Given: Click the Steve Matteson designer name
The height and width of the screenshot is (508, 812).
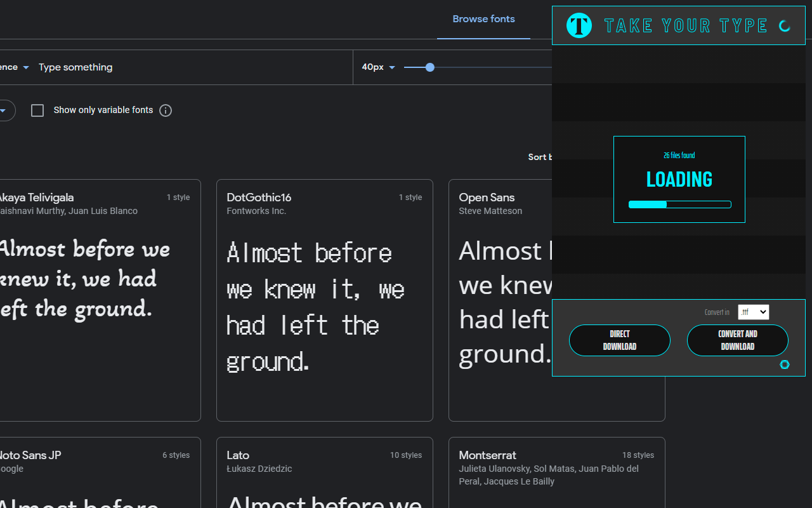Looking at the screenshot, I should tap(490, 211).
